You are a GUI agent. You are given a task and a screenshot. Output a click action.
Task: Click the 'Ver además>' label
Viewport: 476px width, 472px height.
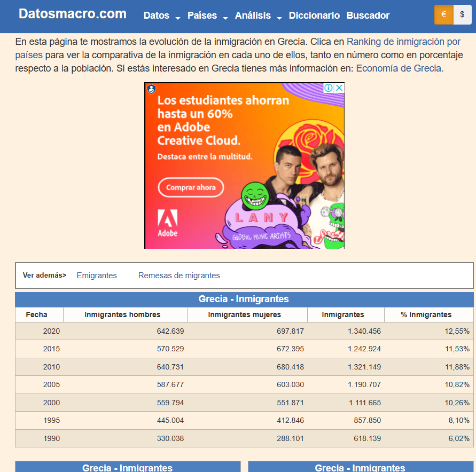pyautogui.click(x=45, y=276)
